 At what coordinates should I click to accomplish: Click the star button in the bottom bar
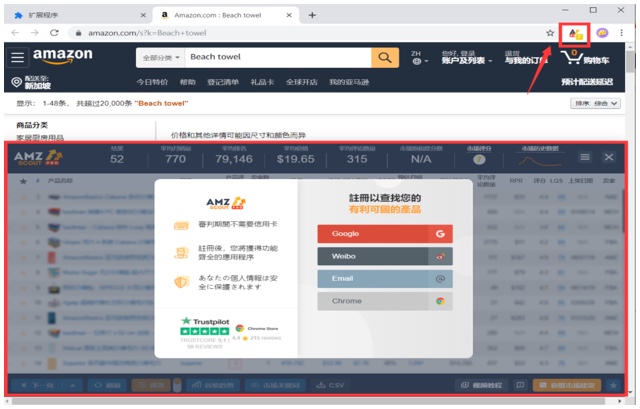[613, 385]
